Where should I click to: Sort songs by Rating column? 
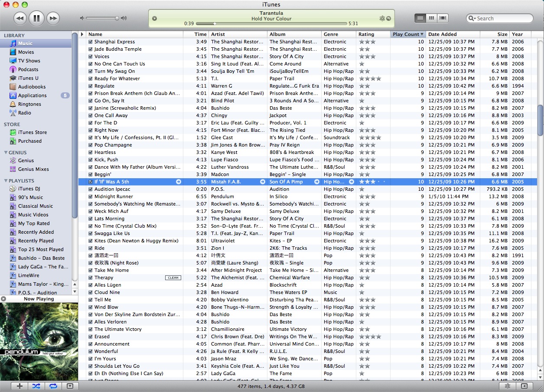click(x=373, y=34)
